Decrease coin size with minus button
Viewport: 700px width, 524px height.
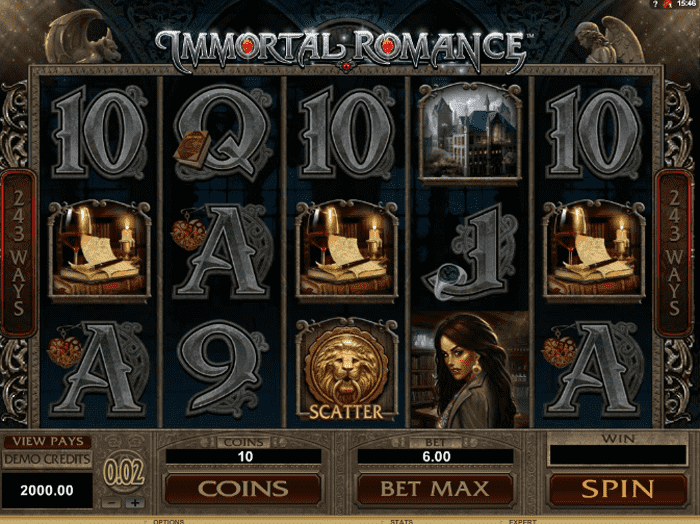coord(111,503)
